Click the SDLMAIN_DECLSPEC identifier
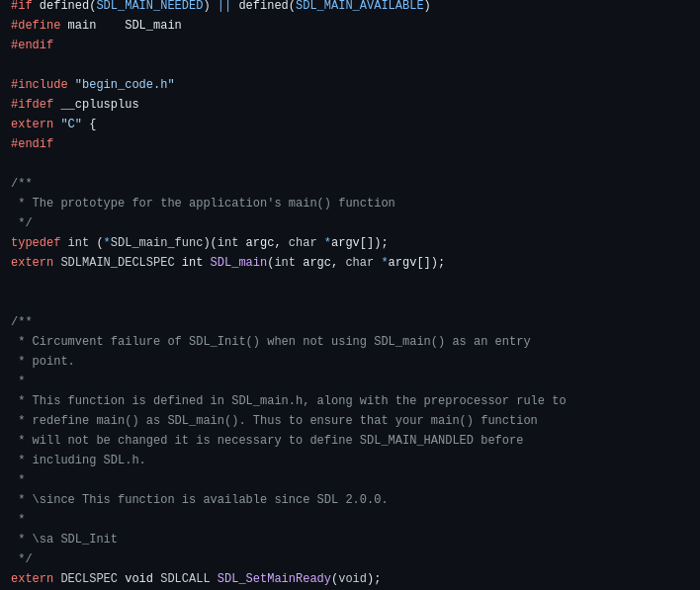700x590 pixels. [118, 262]
